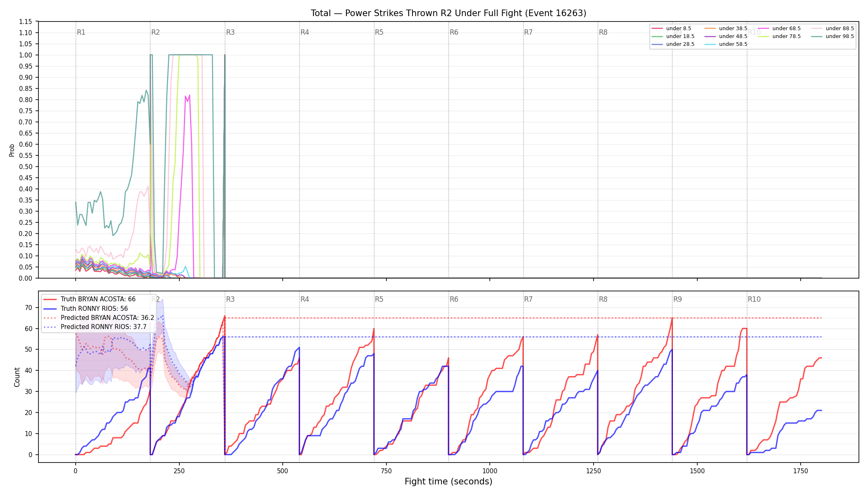Click the 'under 18.5' legend label
This screenshot has width=868, height=496.
[680, 36]
